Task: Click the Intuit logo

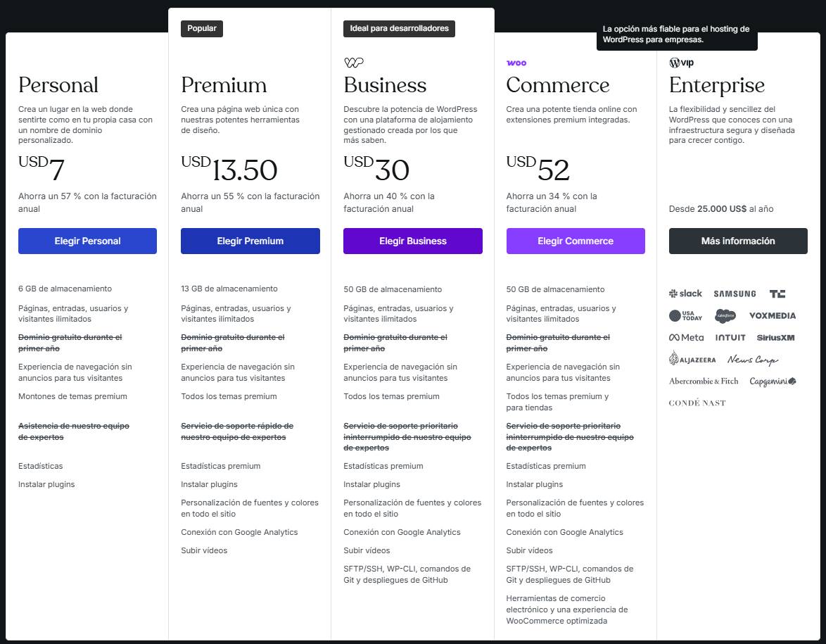Action: coord(730,337)
